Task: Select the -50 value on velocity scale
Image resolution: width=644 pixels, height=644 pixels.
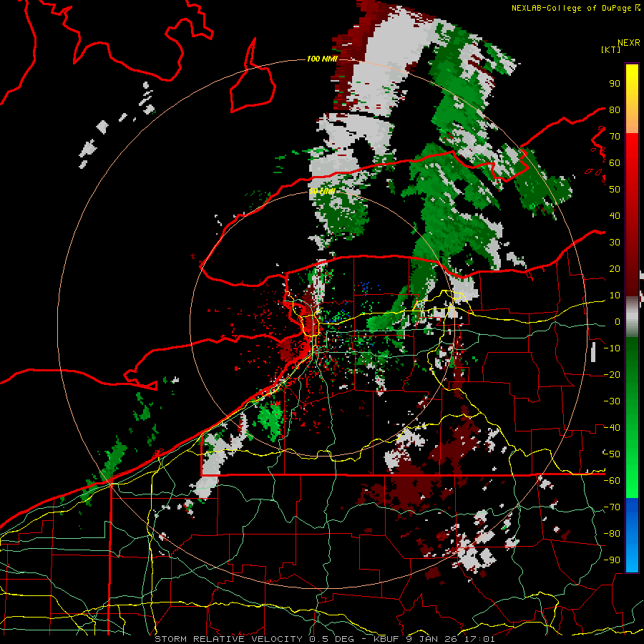Action: pyautogui.click(x=612, y=454)
